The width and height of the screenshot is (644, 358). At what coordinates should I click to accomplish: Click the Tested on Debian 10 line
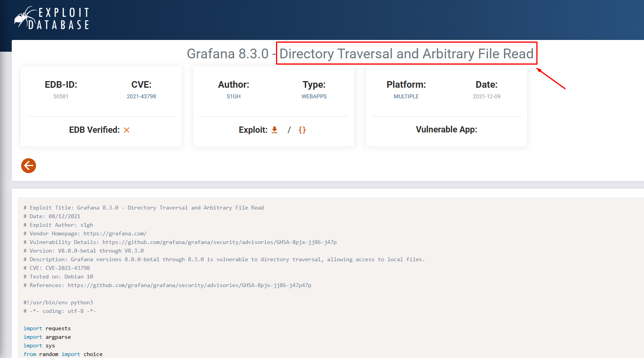(x=58, y=277)
